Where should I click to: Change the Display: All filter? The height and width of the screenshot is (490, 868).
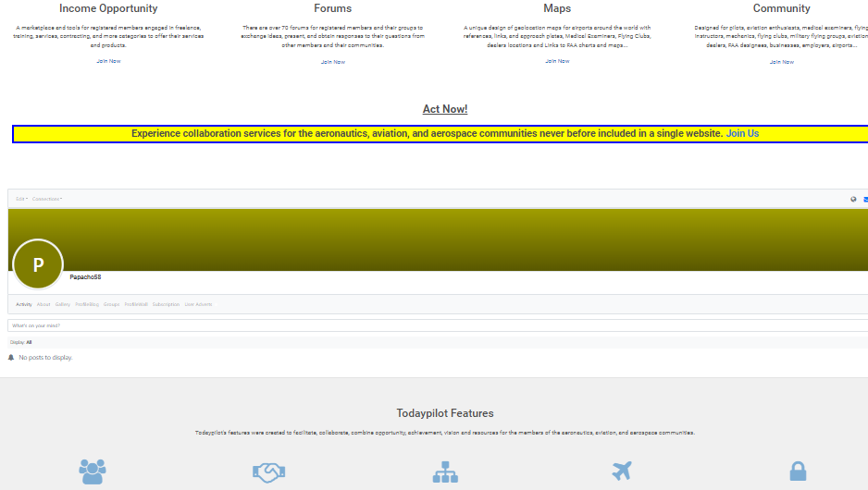coord(21,342)
